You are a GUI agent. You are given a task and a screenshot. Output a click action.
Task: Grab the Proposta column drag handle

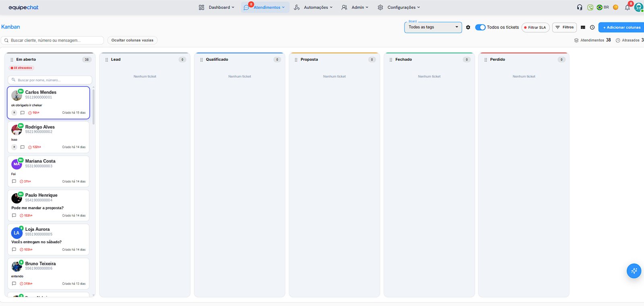coord(296,60)
